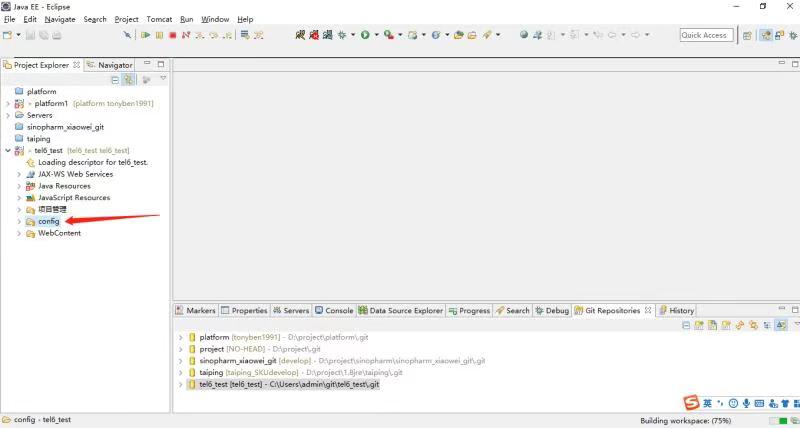Viewport: 800px width, 428px height.
Task: Click the Stop Tomcat icon
Action: [314, 35]
